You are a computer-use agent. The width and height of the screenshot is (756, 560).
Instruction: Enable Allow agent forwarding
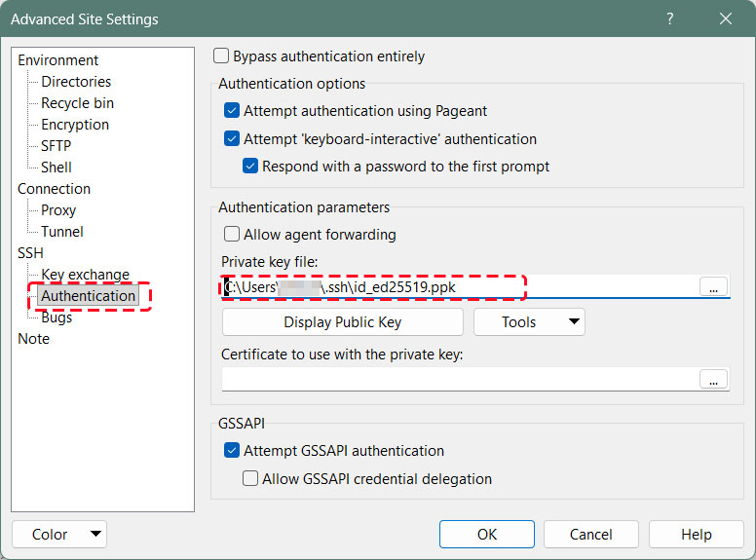pos(232,235)
